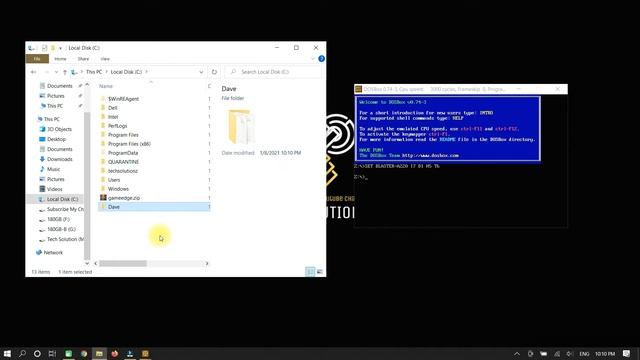Open Cortana circle icon on taskbar
The height and width of the screenshot is (360, 640).
pos(37,353)
